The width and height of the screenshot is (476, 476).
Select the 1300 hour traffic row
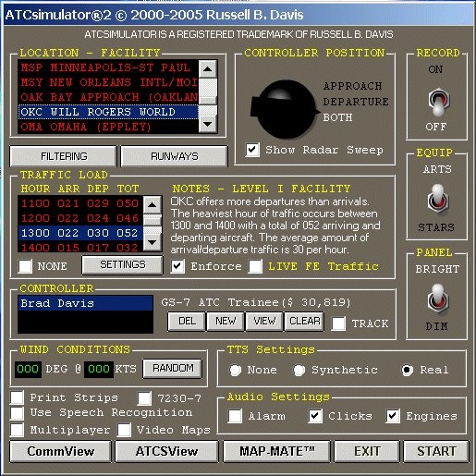pos(80,233)
